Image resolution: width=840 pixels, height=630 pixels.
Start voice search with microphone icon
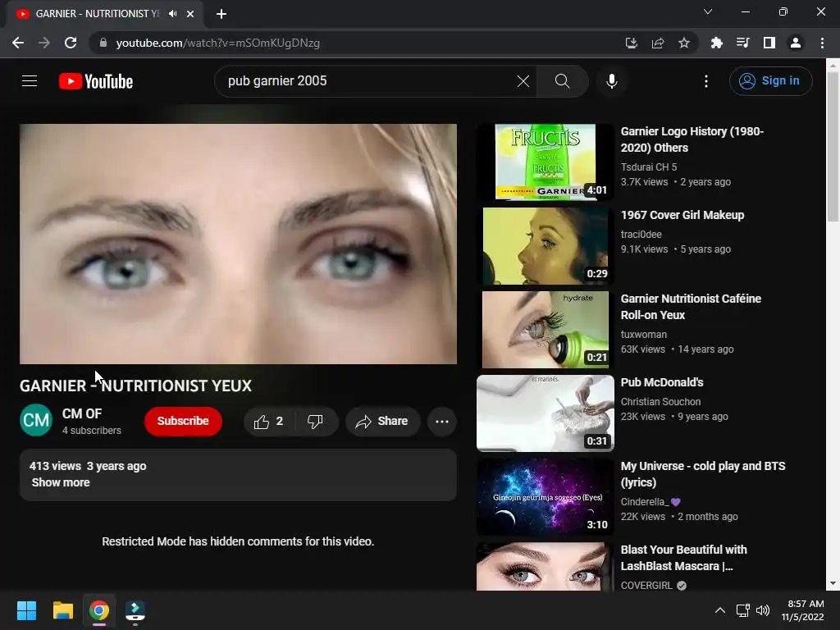[612, 81]
